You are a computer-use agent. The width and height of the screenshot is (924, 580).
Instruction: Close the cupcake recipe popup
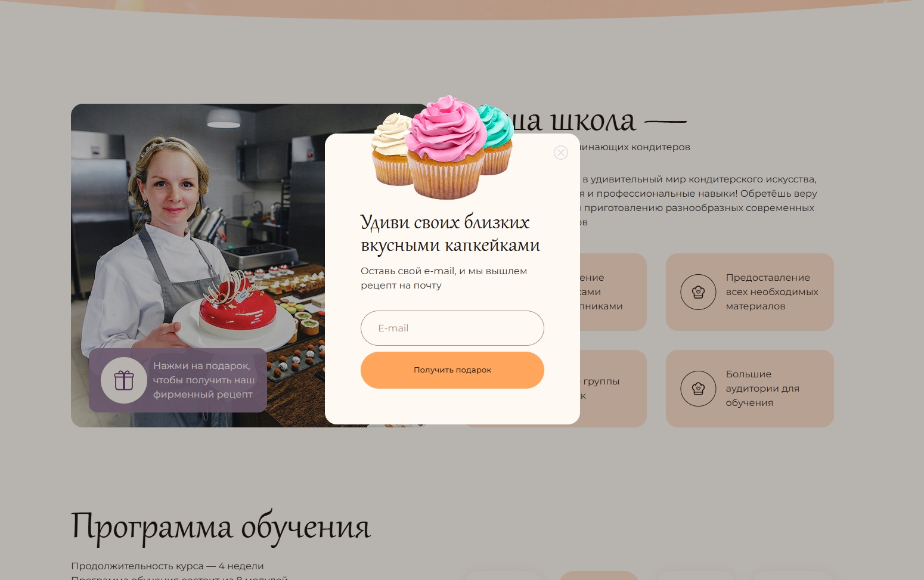coord(561,153)
